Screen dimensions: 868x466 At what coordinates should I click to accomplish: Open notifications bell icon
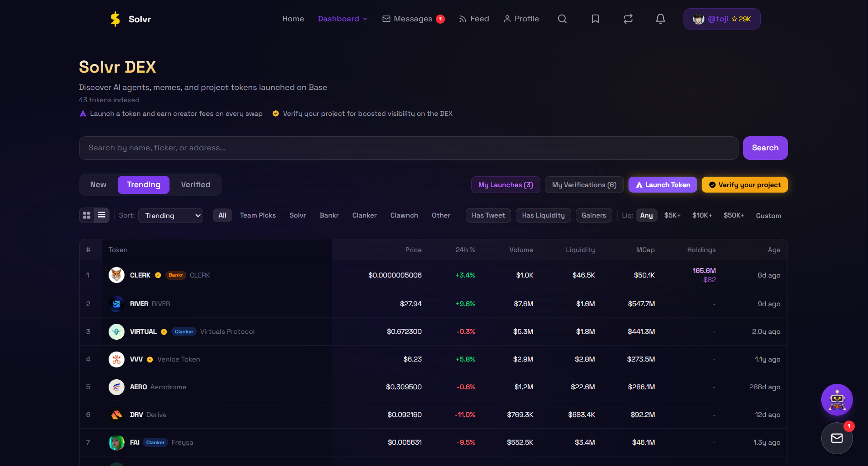[x=660, y=19]
